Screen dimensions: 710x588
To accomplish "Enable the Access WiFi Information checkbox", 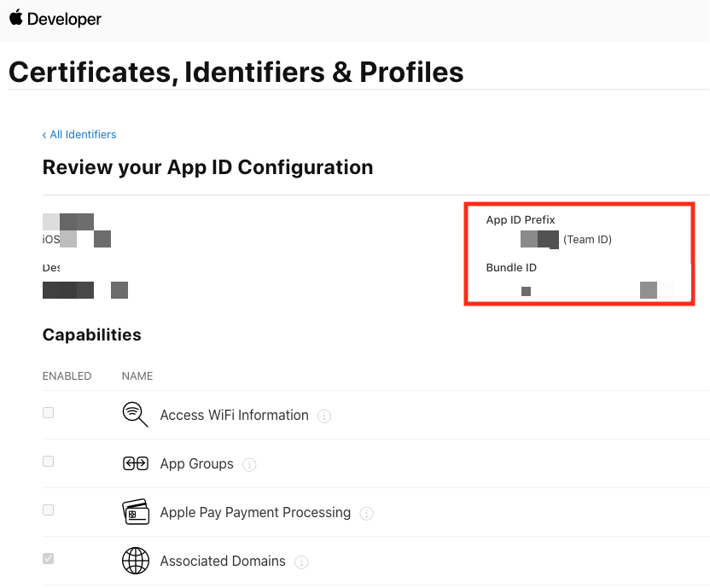I will (x=49, y=413).
